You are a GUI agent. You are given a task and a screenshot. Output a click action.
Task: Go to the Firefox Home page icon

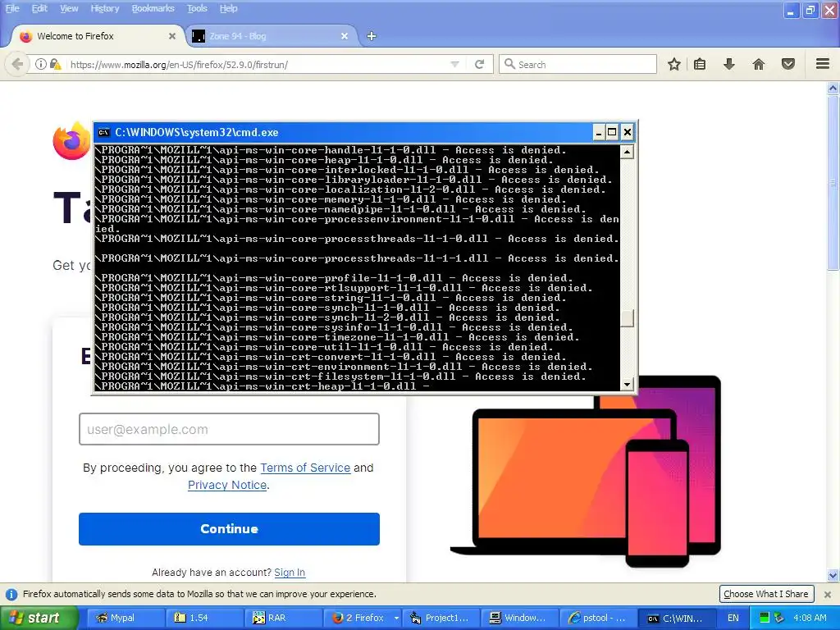[x=759, y=64]
